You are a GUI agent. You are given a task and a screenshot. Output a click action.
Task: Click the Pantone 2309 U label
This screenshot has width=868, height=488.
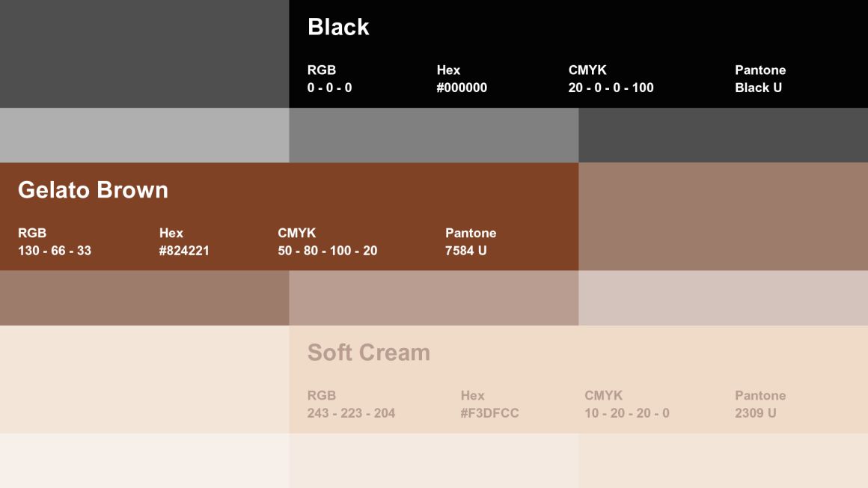click(x=755, y=413)
